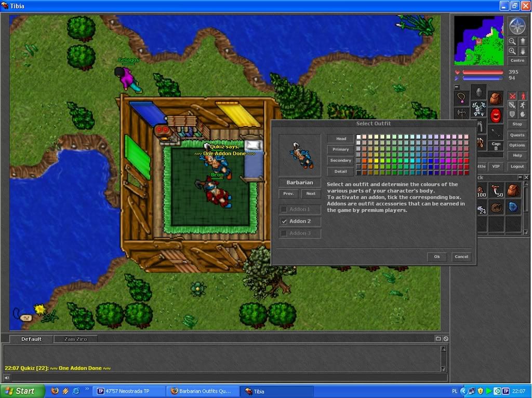Screen dimensions: 532x398
Task: Click the axe weapon slot
Action: point(461,113)
